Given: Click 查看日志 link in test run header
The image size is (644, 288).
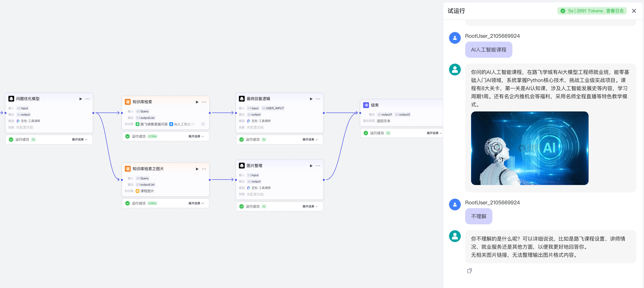Looking at the screenshot, I should click(615, 11).
